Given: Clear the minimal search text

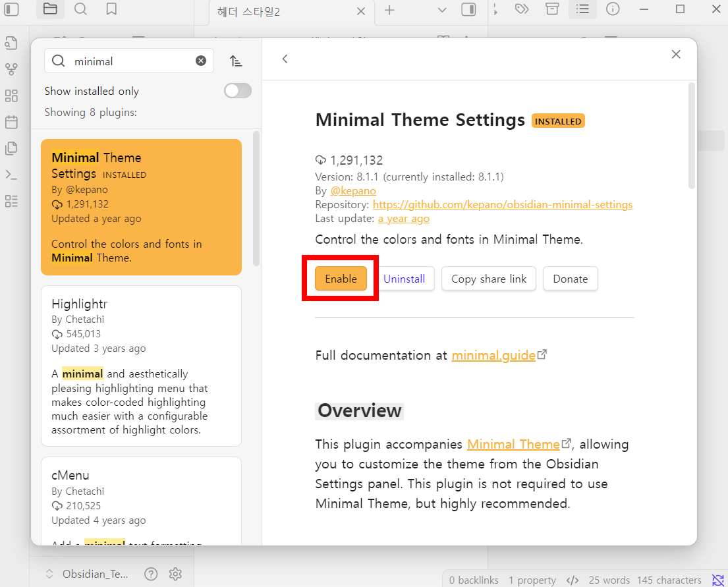Looking at the screenshot, I should coord(200,61).
